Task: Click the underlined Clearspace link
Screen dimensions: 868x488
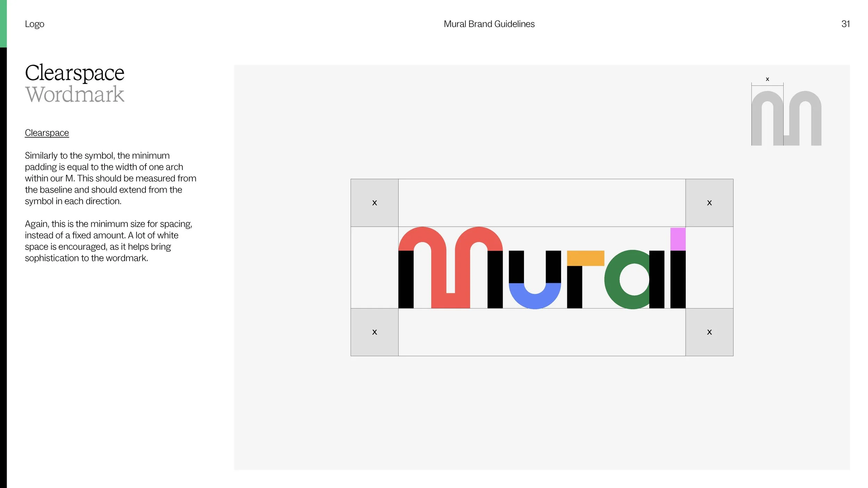Action: [47, 133]
